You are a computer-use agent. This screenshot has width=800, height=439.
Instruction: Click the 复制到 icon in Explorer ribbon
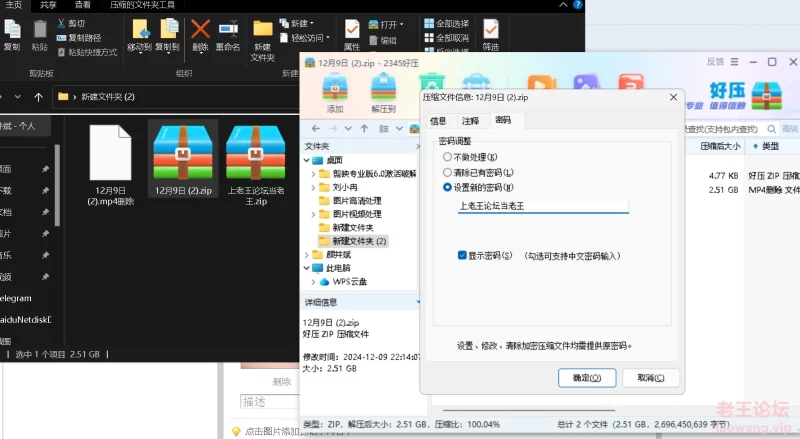coord(168,29)
